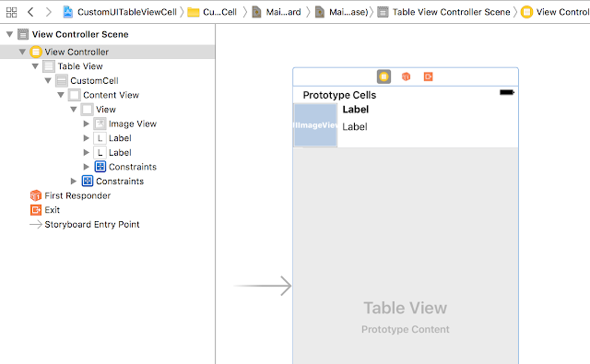Collapse the View Controller Scene disclosure triangle
590x364 pixels.
tap(10, 35)
